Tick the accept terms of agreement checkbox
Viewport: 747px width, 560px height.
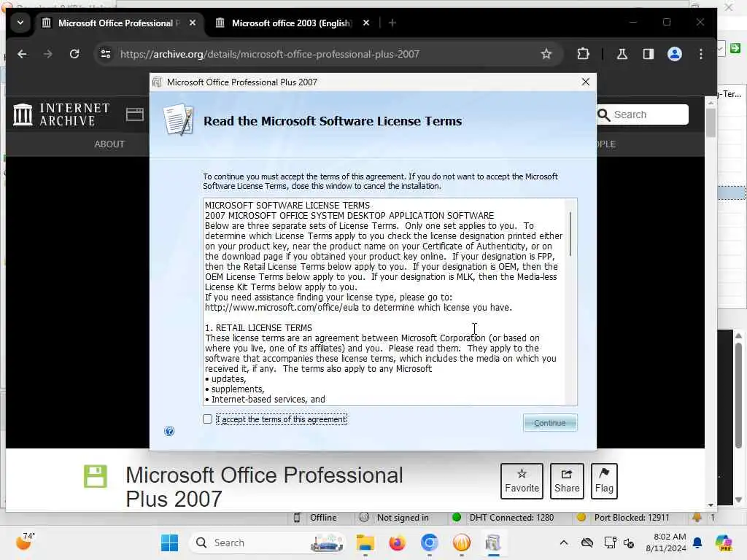[x=207, y=419]
